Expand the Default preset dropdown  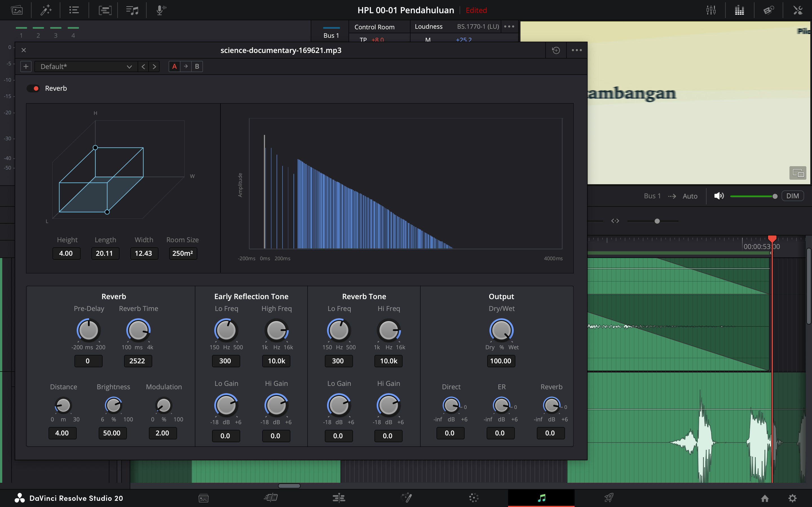pos(86,66)
